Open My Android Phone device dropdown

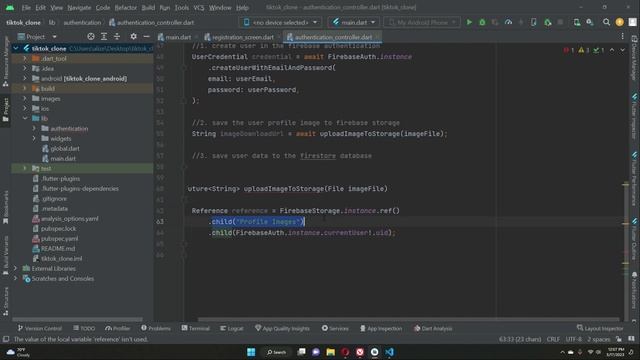click(x=422, y=22)
